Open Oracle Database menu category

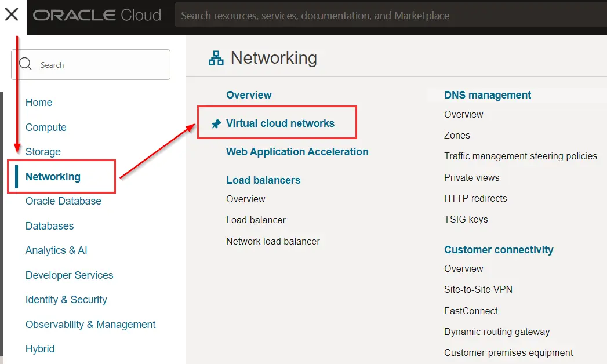coord(63,201)
